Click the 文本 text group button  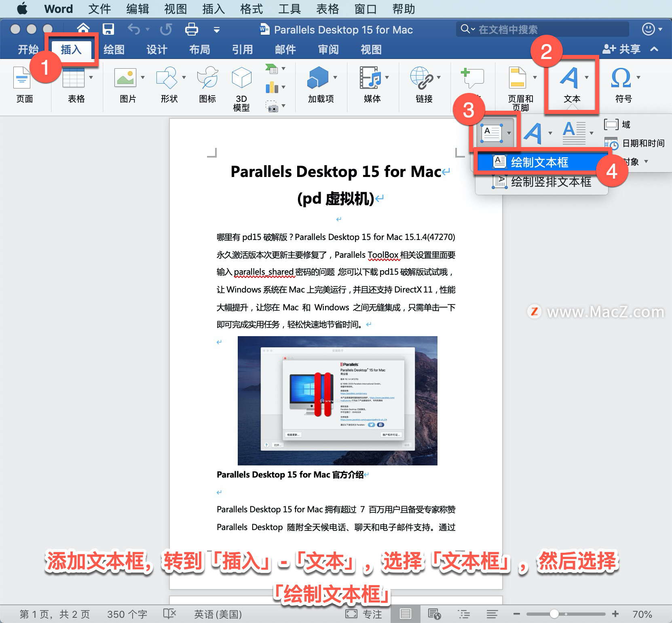tap(572, 84)
